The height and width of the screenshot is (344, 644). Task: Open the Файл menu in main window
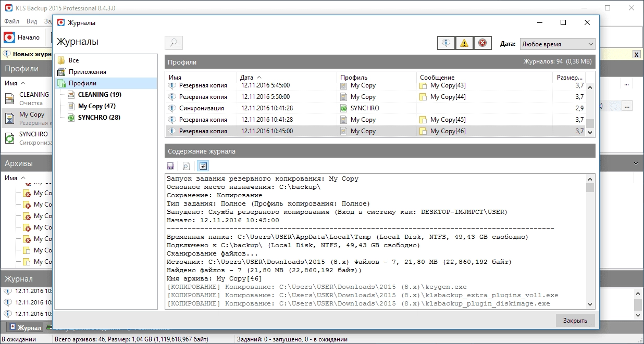click(11, 21)
